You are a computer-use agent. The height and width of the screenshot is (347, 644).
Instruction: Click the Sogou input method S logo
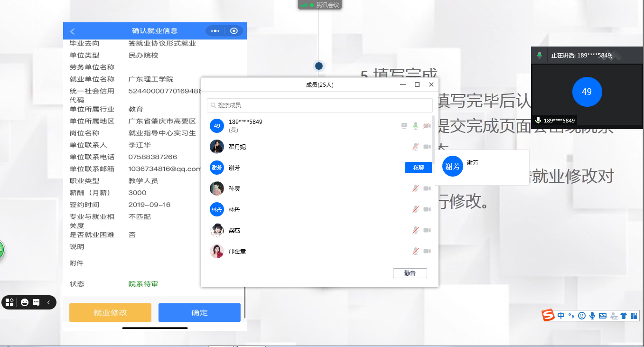[x=549, y=315]
